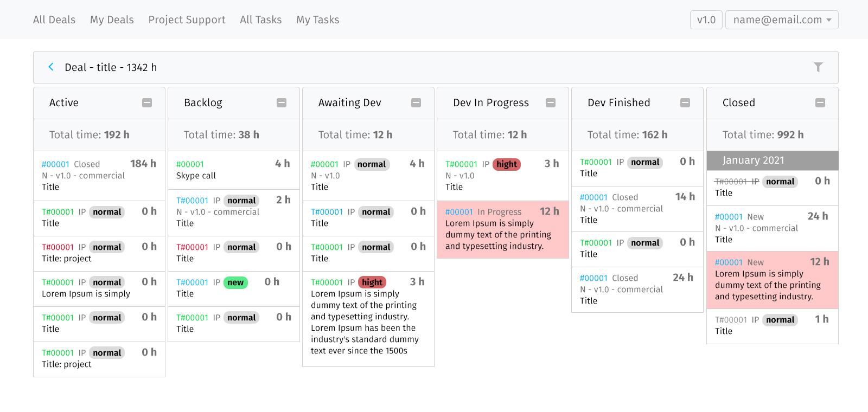The height and width of the screenshot is (412, 868).
Task: Open Project Support page
Action: 187,20
